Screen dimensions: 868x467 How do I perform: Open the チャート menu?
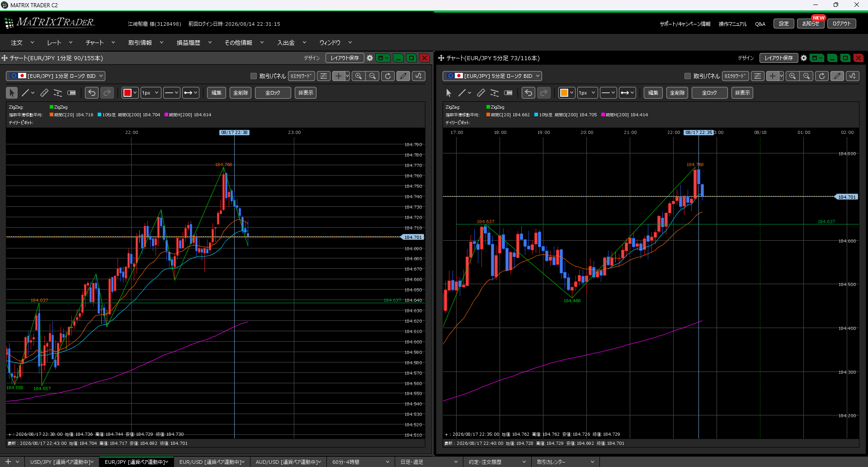pos(100,43)
